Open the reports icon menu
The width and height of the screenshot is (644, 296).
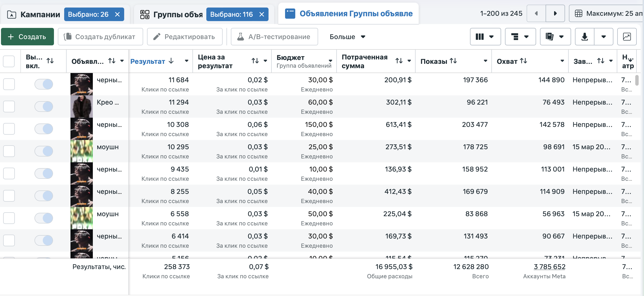(555, 37)
